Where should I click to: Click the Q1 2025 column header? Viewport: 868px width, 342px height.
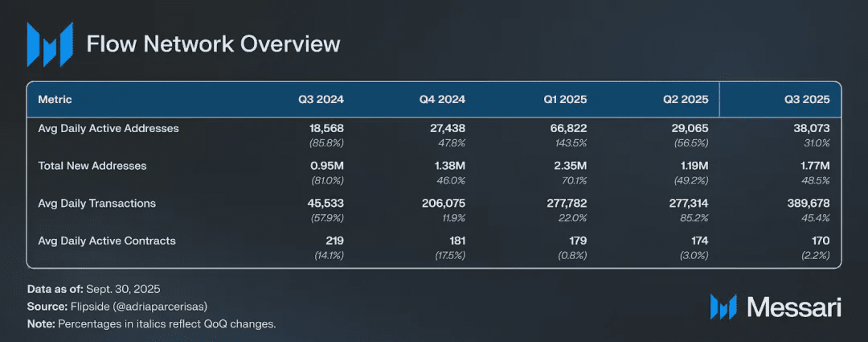coord(564,100)
